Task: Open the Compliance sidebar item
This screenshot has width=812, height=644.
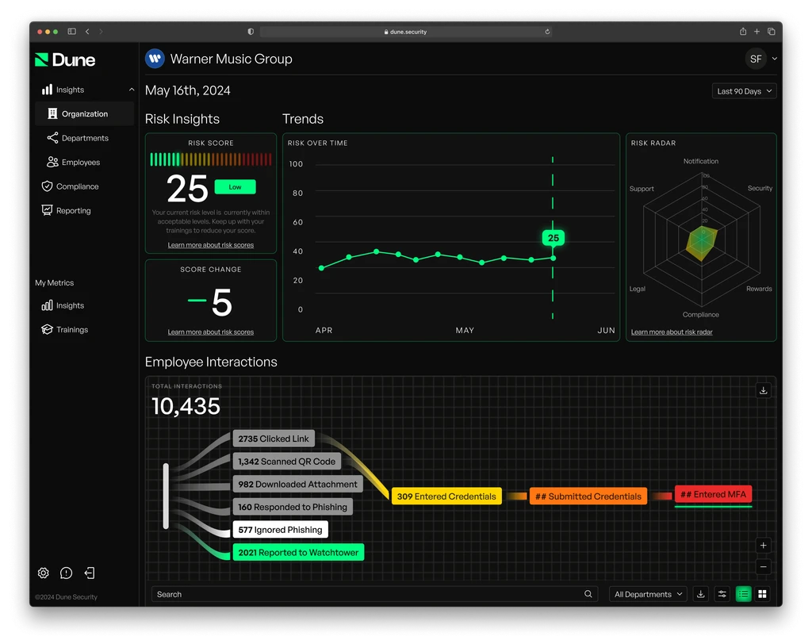Action: (x=77, y=186)
